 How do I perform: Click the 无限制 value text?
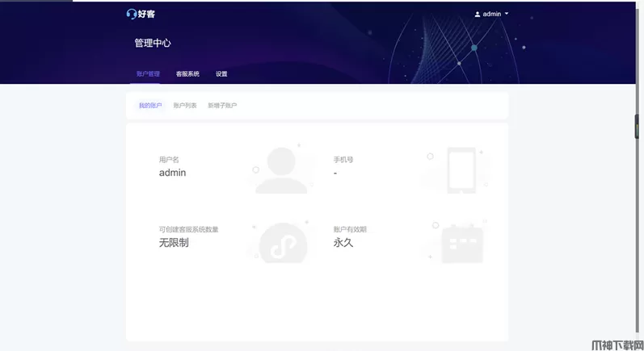tap(174, 243)
